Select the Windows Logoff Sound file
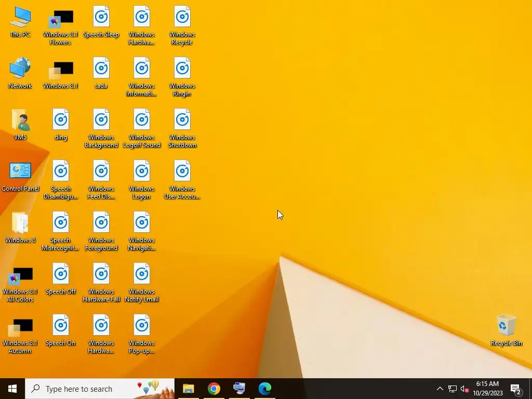 pyautogui.click(x=141, y=128)
